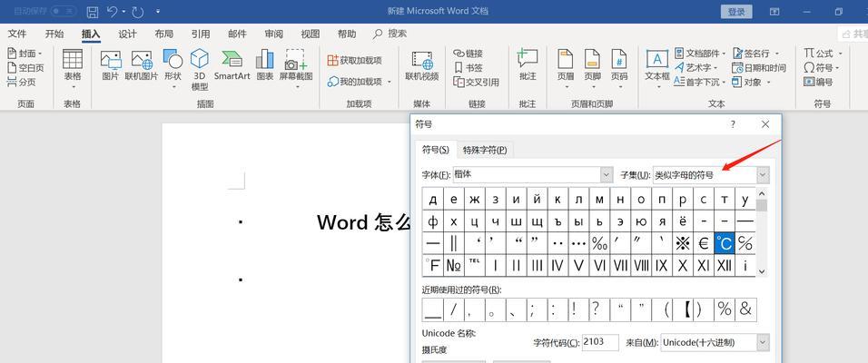Click the Undo arrow icon

click(x=113, y=11)
